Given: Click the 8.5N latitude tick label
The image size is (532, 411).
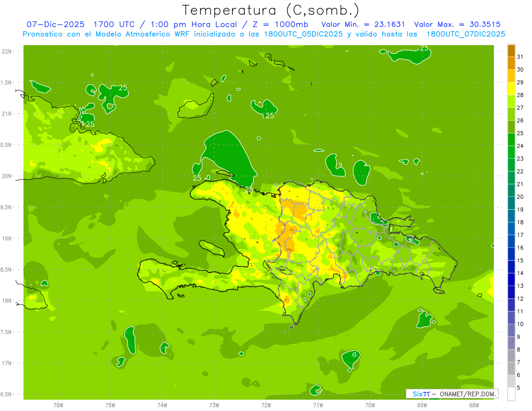Looking at the screenshot, I should 6,270.
